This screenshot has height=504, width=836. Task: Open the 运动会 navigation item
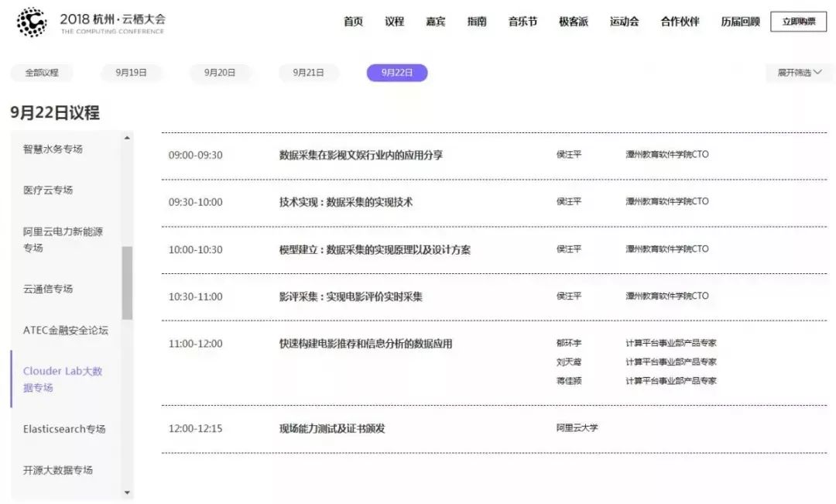tap(625, 22)
